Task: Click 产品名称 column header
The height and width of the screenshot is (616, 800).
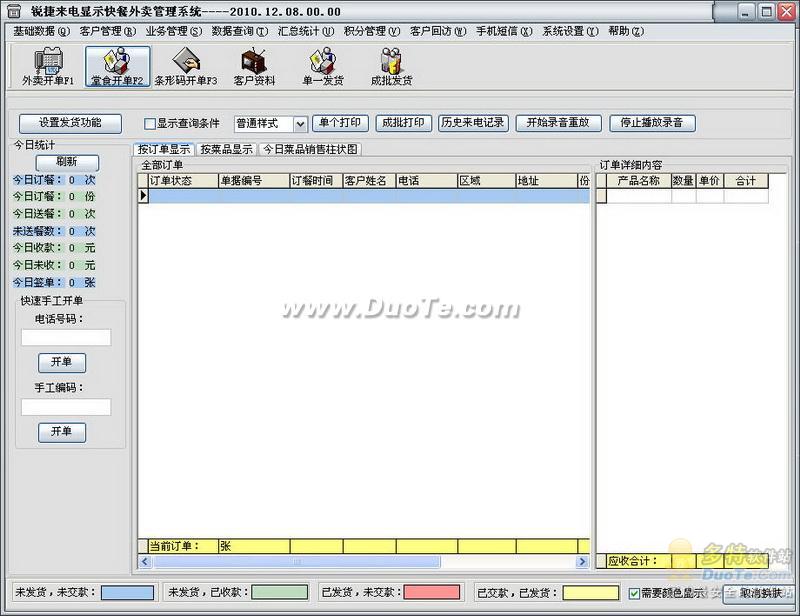Action: pos(639,181)
